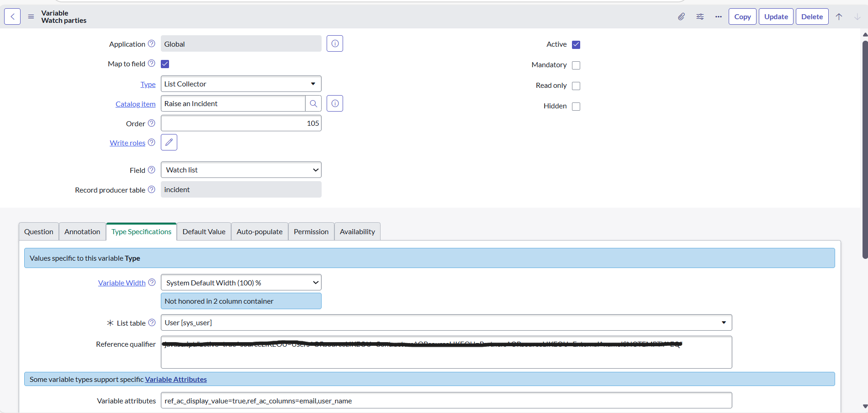Follow the Variable Attributes link
868x413 pixels.
(x=176, y=380)
